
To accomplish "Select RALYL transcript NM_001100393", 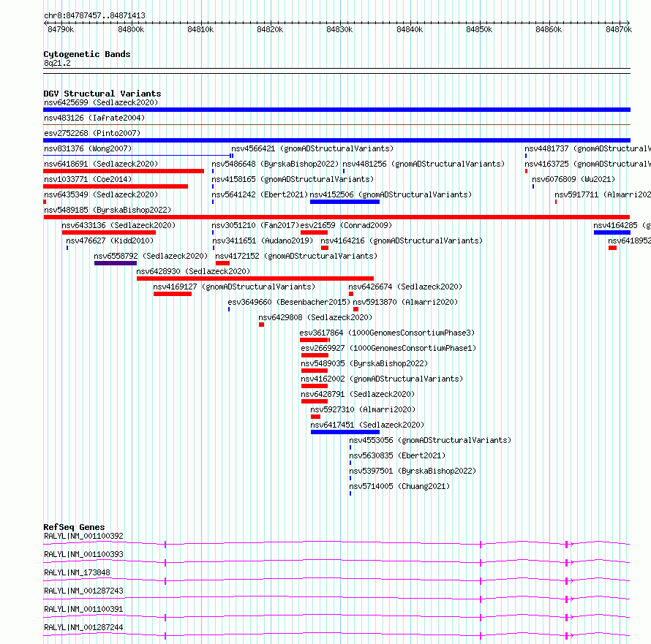I will click(x=83, y=554).
